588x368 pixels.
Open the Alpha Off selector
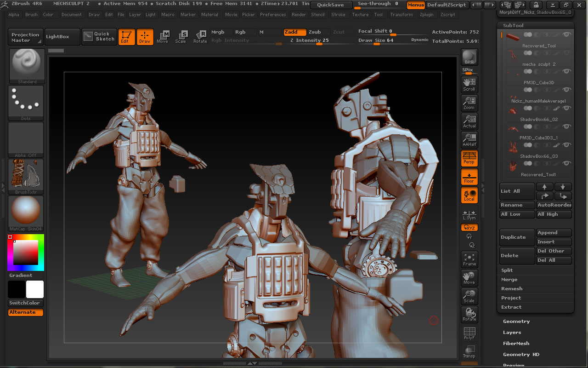pyautogui.click(x=26, y=140)
